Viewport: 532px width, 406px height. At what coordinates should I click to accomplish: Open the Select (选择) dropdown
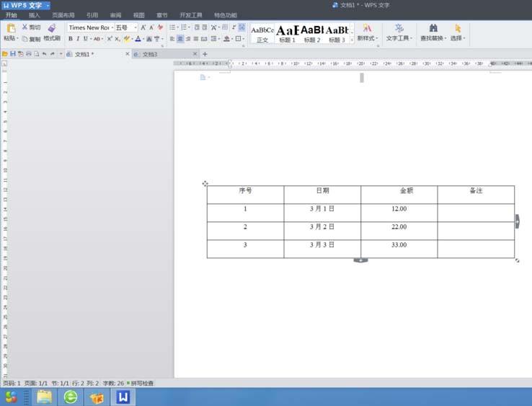coord(457,32)
